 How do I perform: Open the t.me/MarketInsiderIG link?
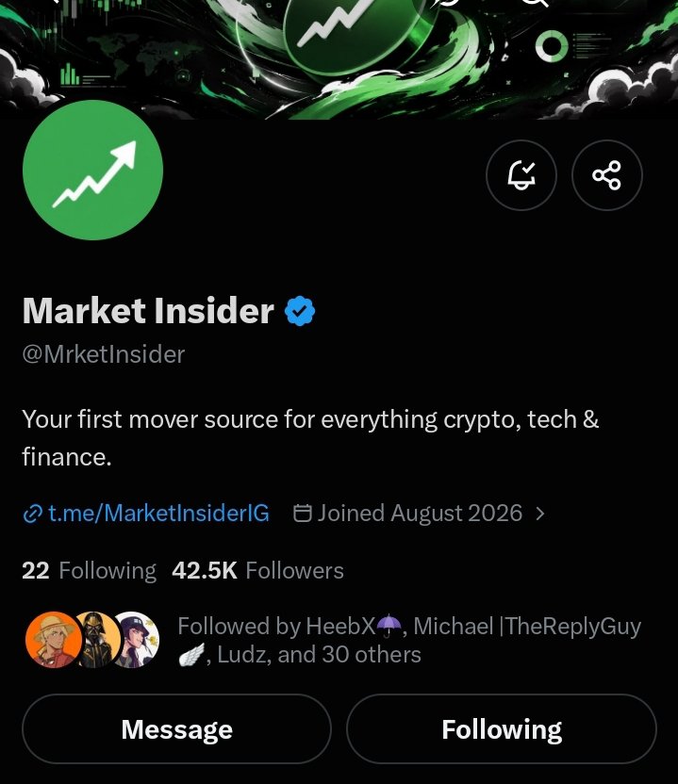158,514
